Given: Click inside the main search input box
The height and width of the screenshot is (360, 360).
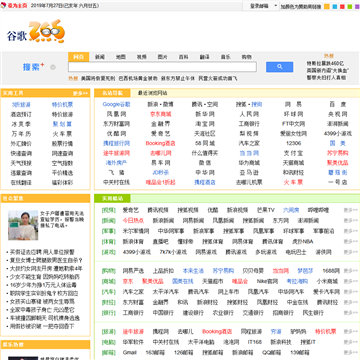Looking at the screenshot, I should point(162,67).
